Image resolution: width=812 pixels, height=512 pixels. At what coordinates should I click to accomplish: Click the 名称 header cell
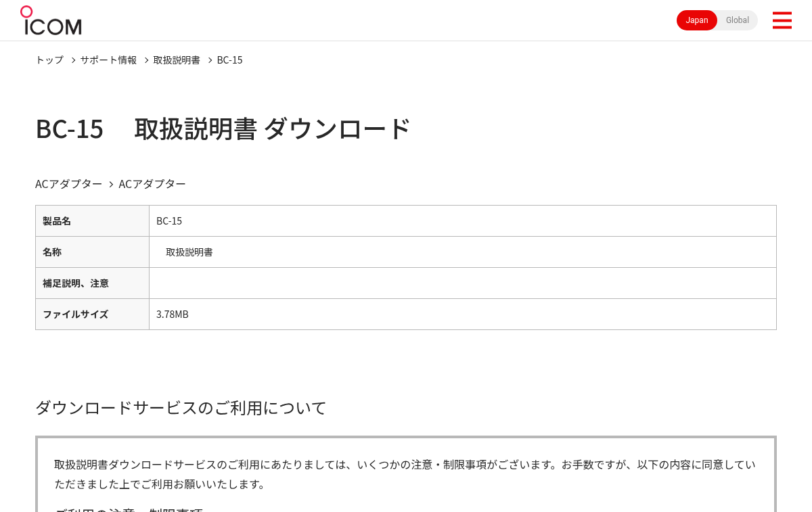92,252
